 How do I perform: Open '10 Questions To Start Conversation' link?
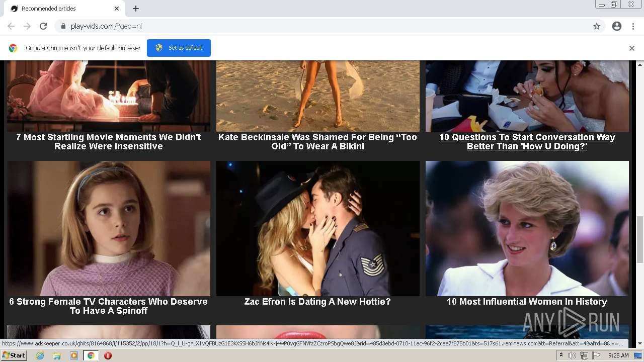pyautogui.click(x=527, y=142)
